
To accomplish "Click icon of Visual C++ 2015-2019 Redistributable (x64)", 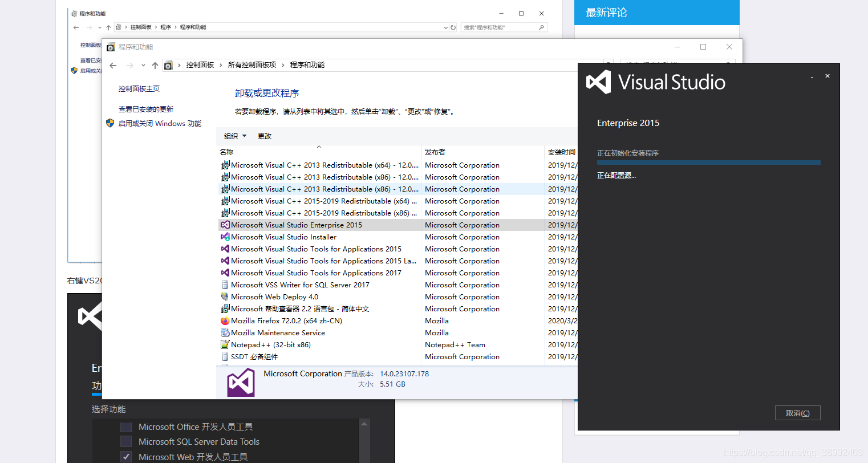I will pos(225,201).
